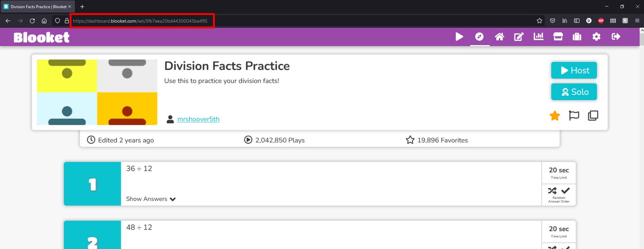The image size is (644, 249).
Task: Click the 2,042,850 Plays stat
Action: tap(274, 140)
